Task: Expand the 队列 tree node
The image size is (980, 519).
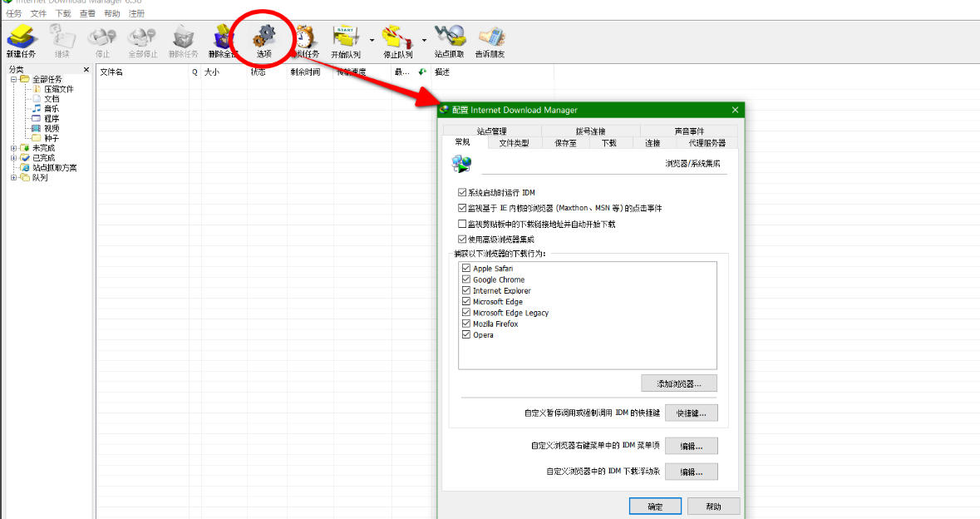Action: coord(14,178)
